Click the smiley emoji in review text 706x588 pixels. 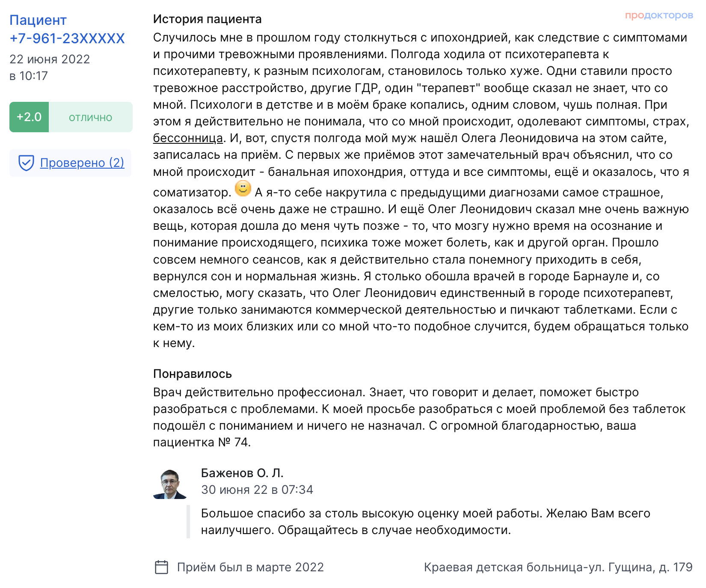point(243,188)
